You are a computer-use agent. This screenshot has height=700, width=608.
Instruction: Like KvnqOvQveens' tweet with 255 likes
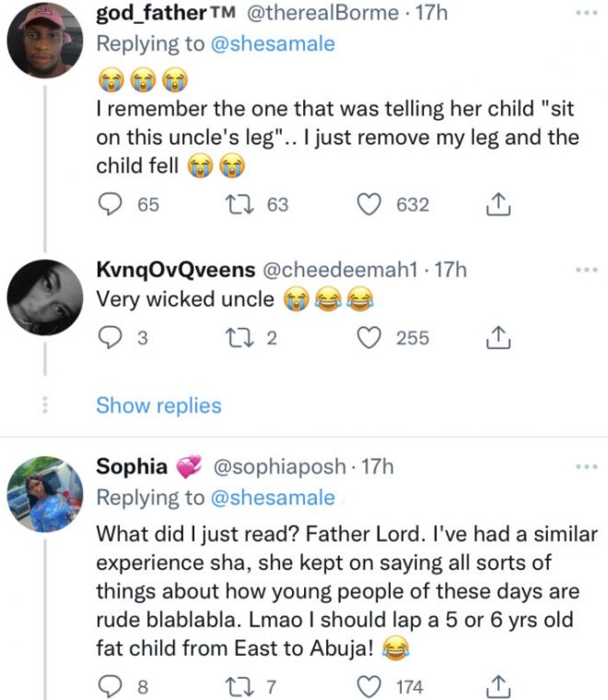pos(370,338)
